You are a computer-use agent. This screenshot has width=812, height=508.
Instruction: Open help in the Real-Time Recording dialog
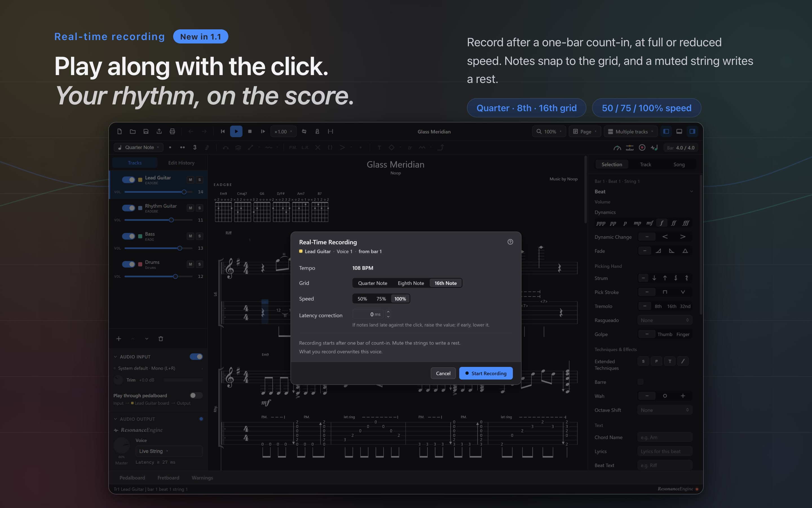coord(510,242)
